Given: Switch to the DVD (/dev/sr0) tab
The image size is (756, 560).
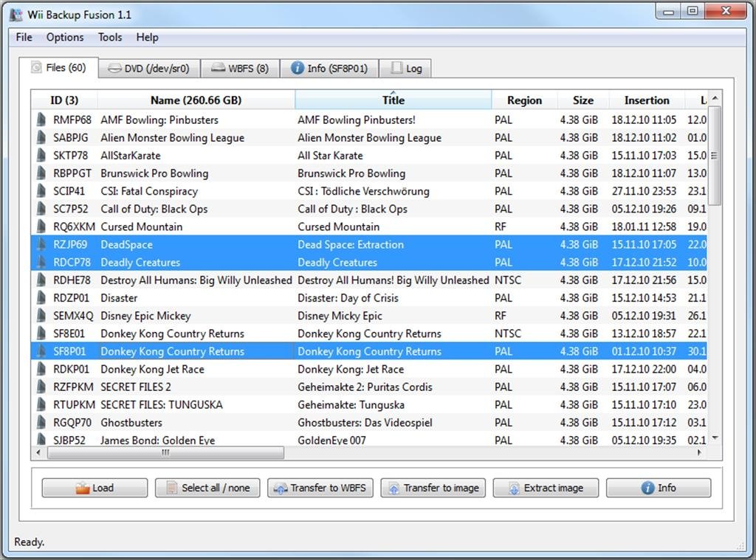Looking at the screenshot, I should click(x=149, y=69).
